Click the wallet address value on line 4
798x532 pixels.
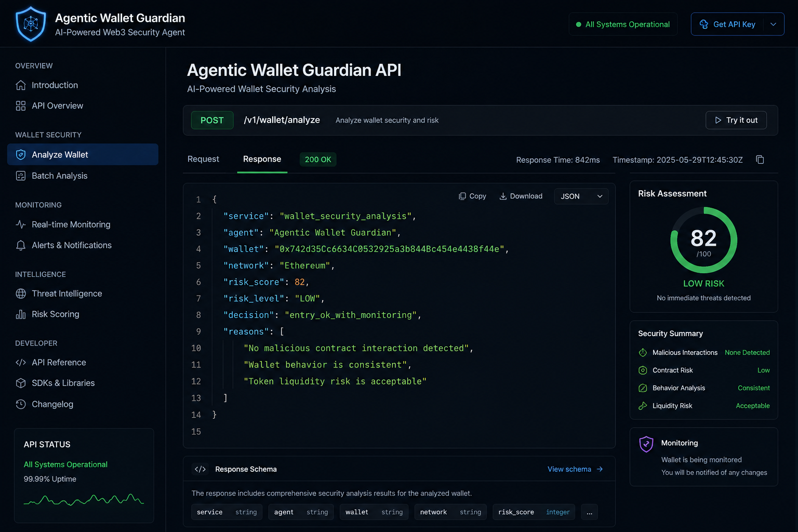click(x=389, y=249)
